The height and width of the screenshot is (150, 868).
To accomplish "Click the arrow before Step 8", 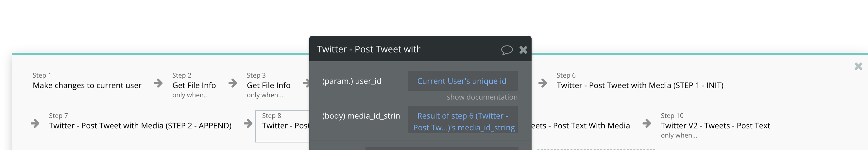I will click(248, 123).
